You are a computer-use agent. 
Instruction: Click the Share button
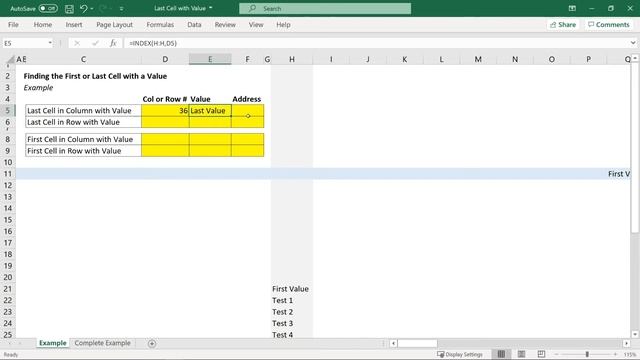(x=563, y=24)
